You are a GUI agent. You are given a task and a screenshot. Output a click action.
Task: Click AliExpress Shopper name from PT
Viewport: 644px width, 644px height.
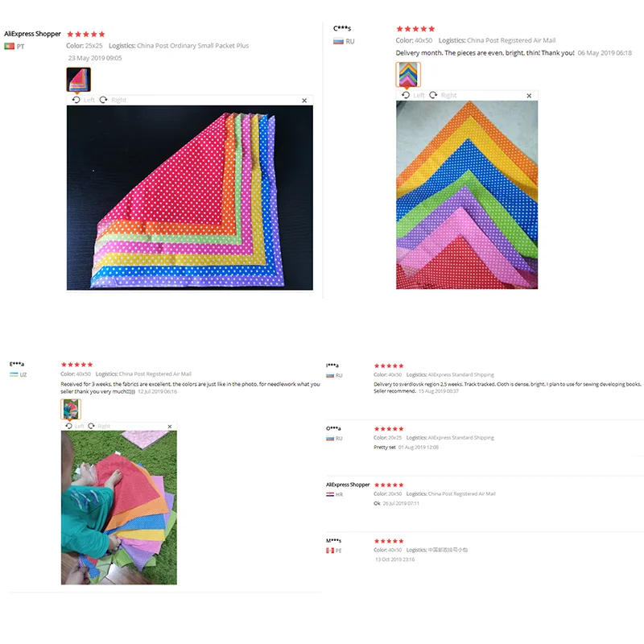(x=32, y=34)
